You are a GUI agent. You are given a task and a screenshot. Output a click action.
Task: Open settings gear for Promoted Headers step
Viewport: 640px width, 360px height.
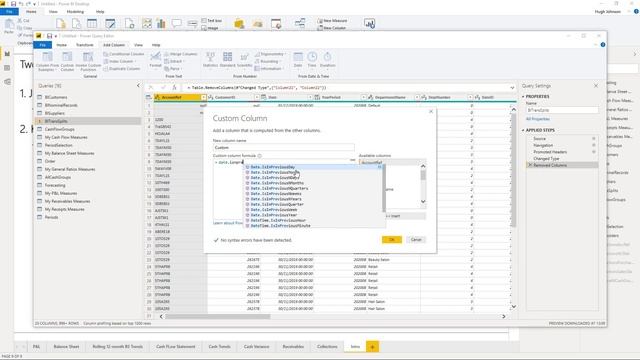(594, 152)
